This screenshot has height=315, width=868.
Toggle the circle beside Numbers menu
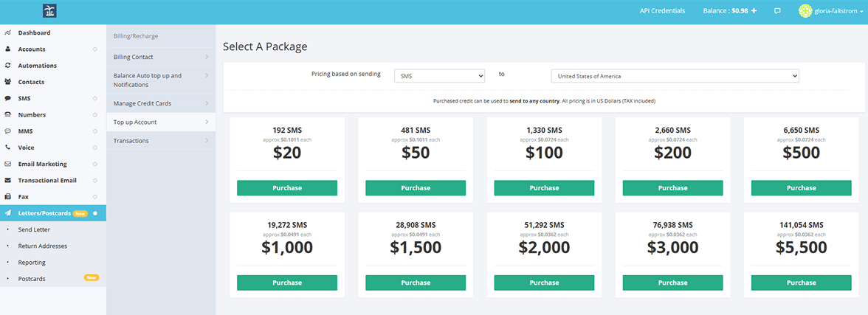click(x=95, y=115)
